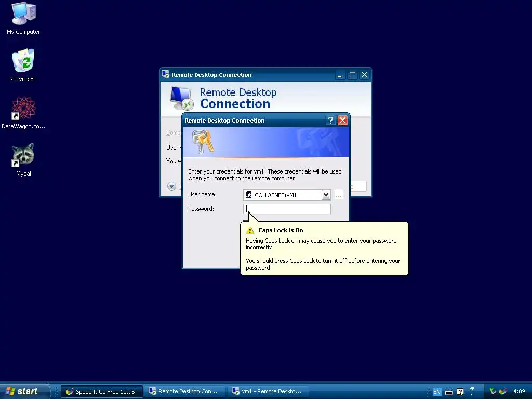
Task: Open the User name dropdown arrow
Action: 326,195
